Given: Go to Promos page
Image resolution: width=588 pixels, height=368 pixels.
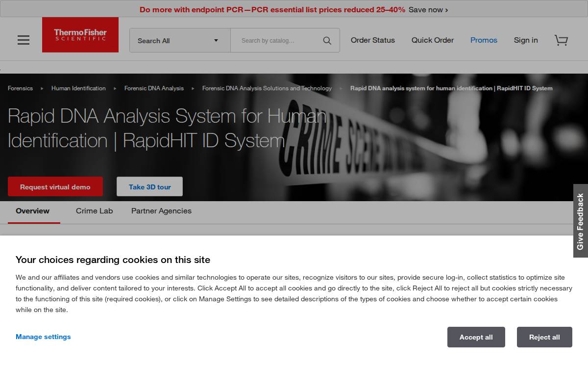Looking at the screenshot, I should tap(484, 40).
